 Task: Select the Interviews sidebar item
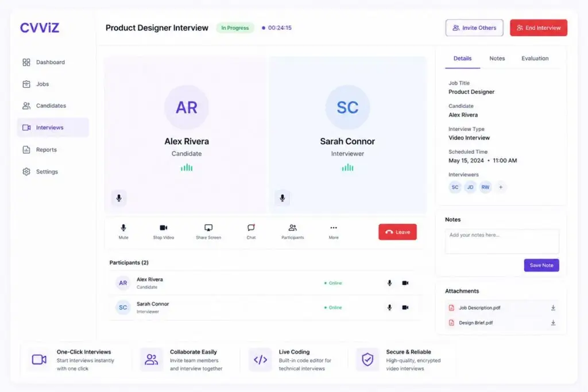pyautogui.click(x=52, y=127)
